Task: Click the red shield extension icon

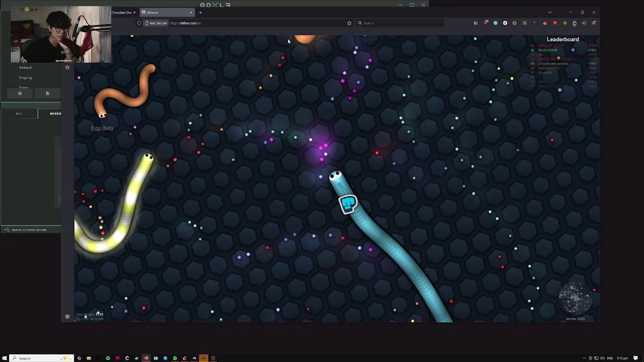Action: pos(555,23)
